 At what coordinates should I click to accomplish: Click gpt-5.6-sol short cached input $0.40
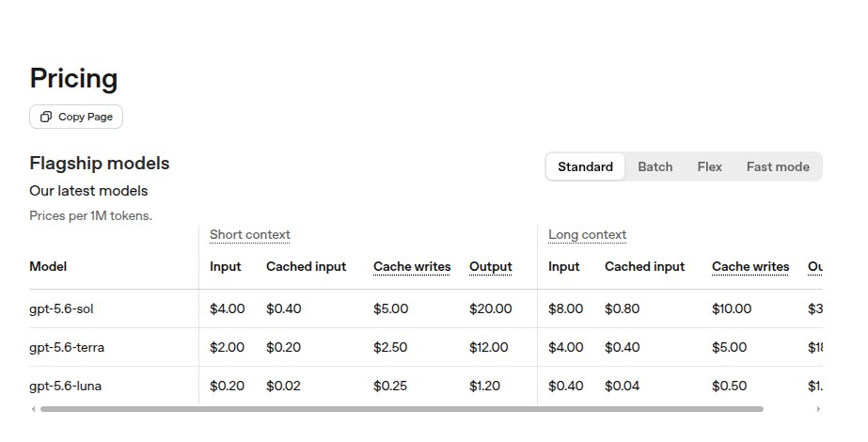coord(283,308)
